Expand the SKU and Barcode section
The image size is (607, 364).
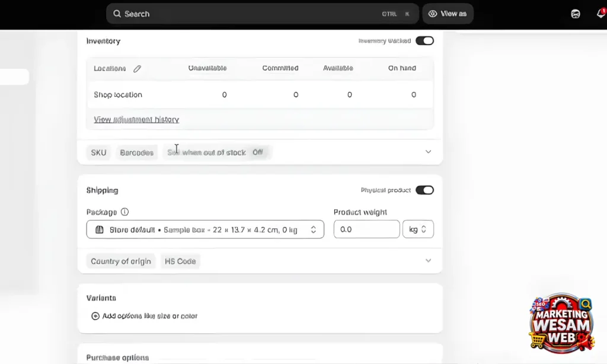pyautogui.click(x=428, y=152)
